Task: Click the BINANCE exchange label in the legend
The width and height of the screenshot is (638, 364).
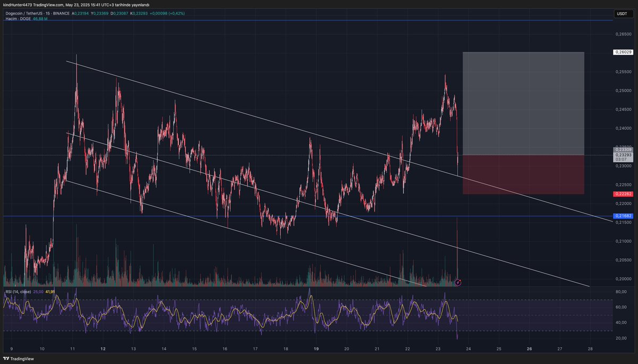Action: click(x=63, y=13)
